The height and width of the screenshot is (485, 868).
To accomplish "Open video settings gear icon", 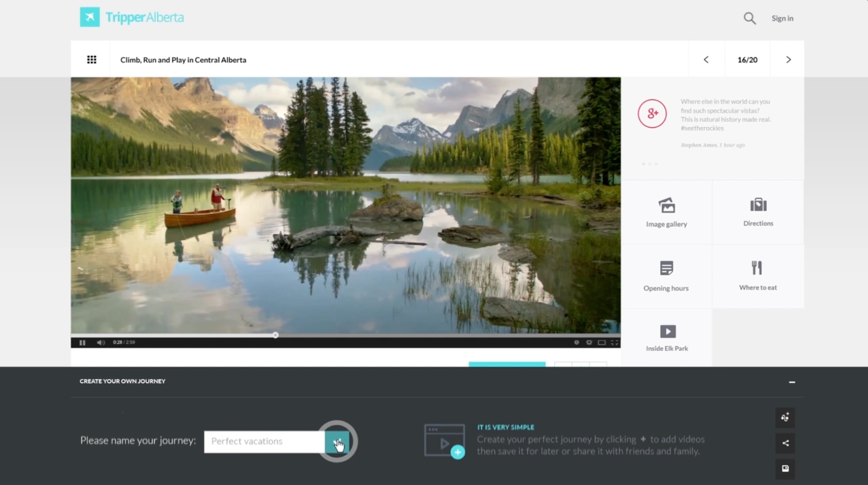I will (589, 343).
